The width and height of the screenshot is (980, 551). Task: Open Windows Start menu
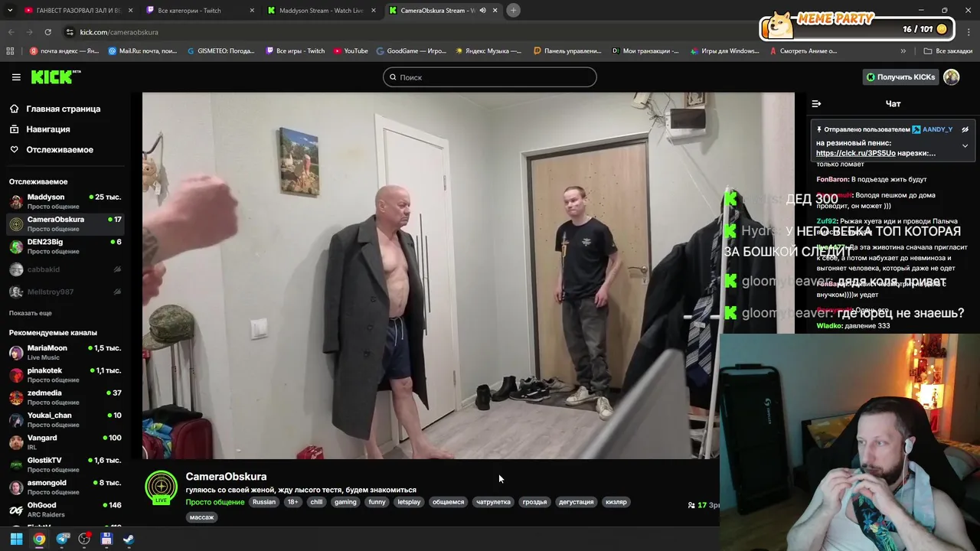[16, 540]
